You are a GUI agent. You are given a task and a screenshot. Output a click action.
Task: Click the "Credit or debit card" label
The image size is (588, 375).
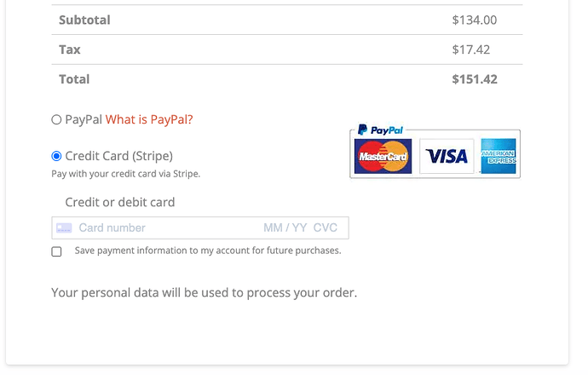pyautogui.click(x=120, y=203)
